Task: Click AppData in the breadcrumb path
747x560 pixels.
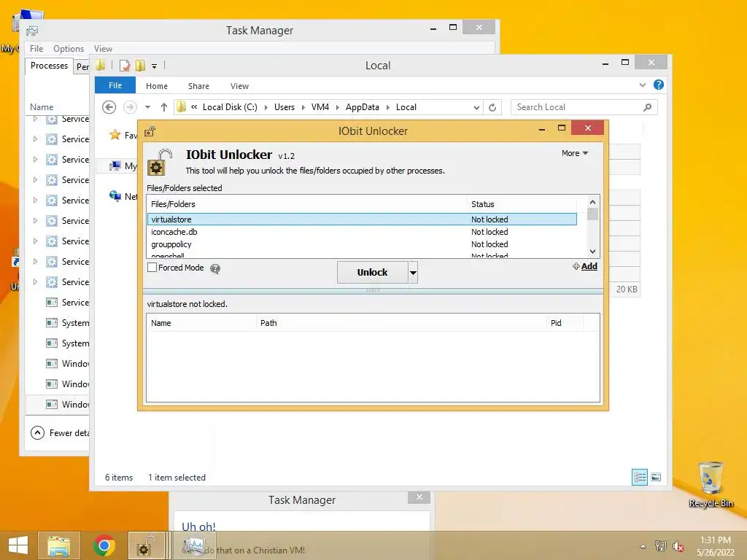Action: tap(362, 107)
